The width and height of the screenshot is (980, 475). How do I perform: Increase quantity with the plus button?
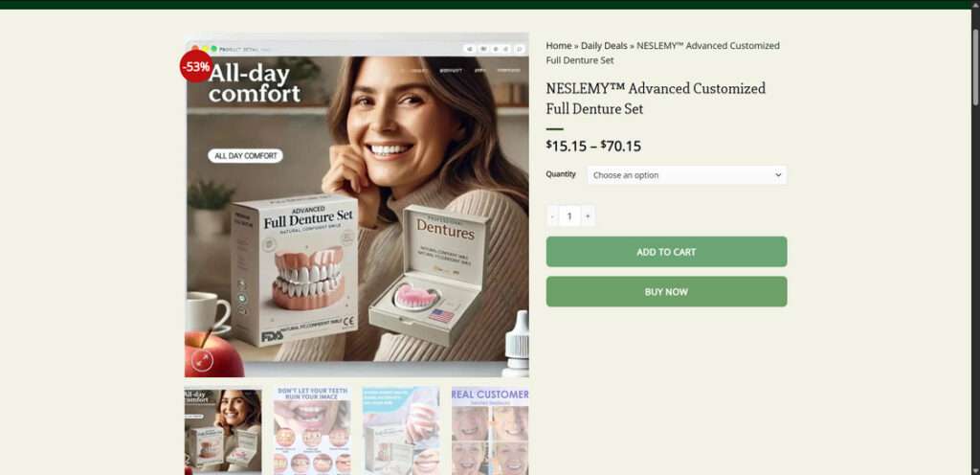pyautogui.click(x=588, y=216)
